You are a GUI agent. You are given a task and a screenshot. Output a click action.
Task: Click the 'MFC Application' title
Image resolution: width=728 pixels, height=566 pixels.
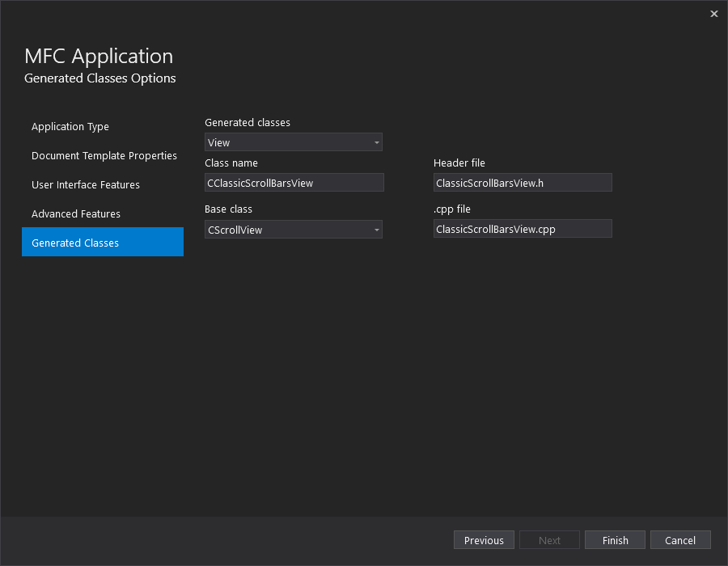[x=99, y=56]
